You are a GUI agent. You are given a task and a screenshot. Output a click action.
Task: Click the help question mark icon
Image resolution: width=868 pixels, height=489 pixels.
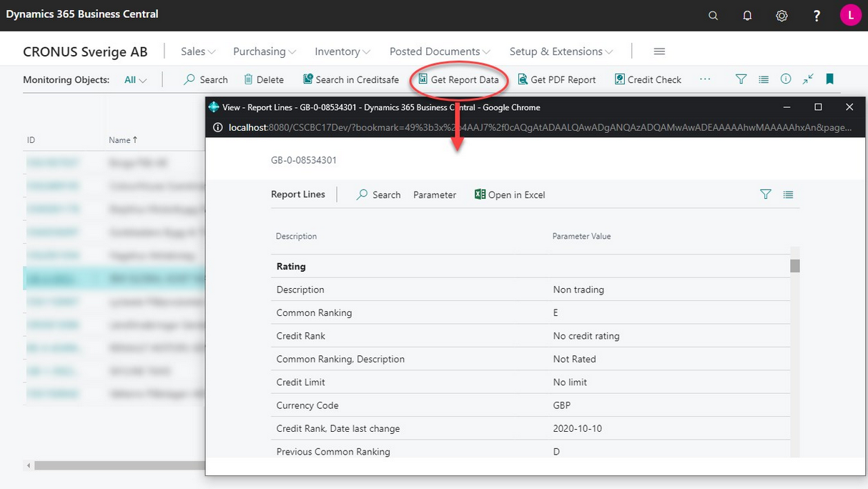click(817, 15)
